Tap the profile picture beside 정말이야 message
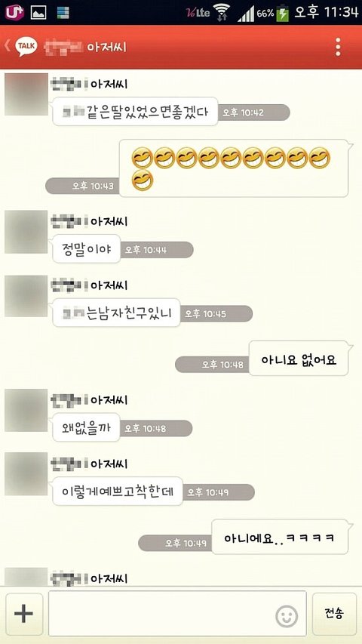This screenshot has height=644, width=362. [26, 232]
